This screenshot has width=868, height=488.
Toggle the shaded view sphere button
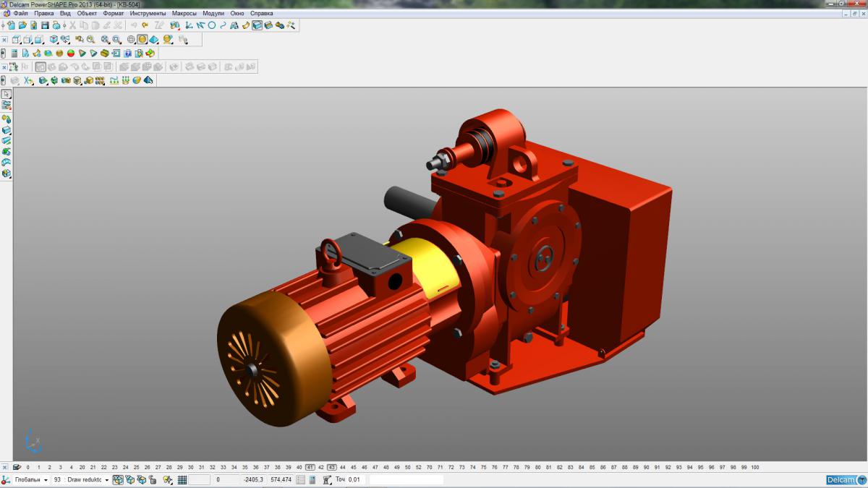click(142, 40)
